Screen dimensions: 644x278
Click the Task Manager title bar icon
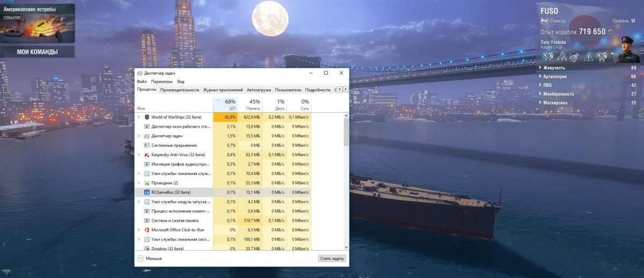click(140, 73)
